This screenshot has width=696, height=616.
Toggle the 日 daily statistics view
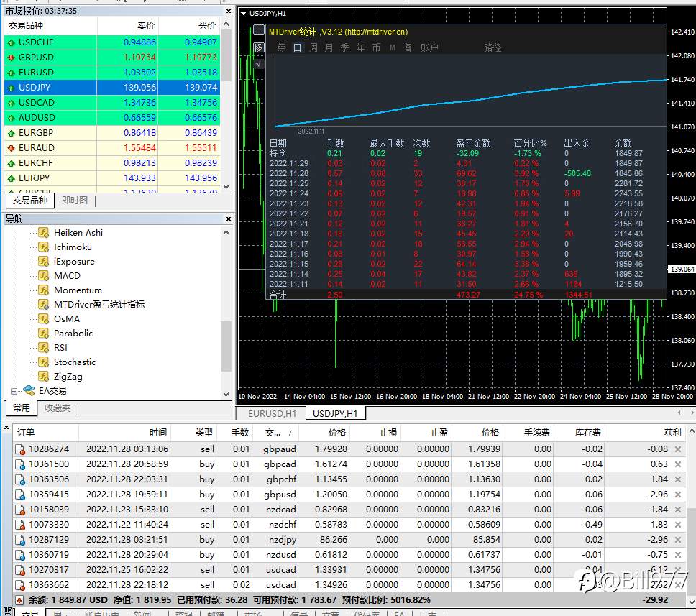point(298,47)
